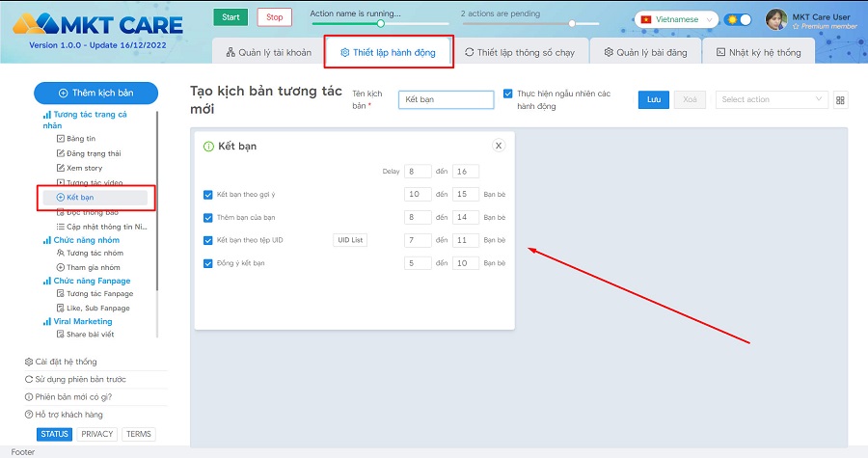
Task: Switch to Quản lý tài khoản tab
Action: point(269,52)
